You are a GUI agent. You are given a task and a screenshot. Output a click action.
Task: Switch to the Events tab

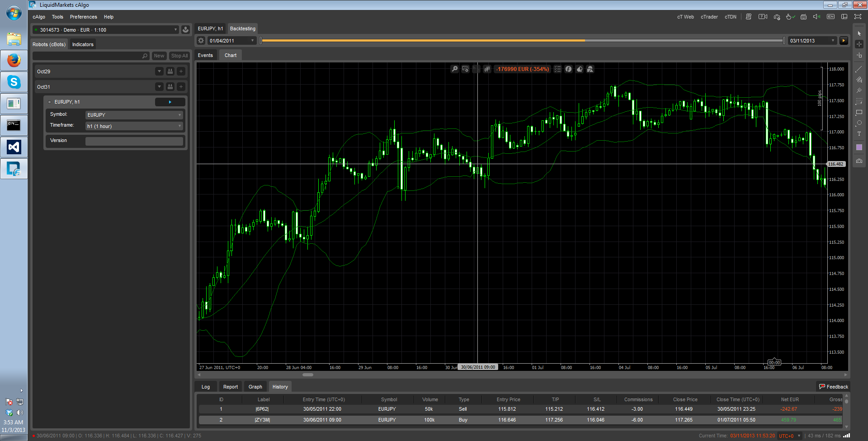tap(205, 55)
